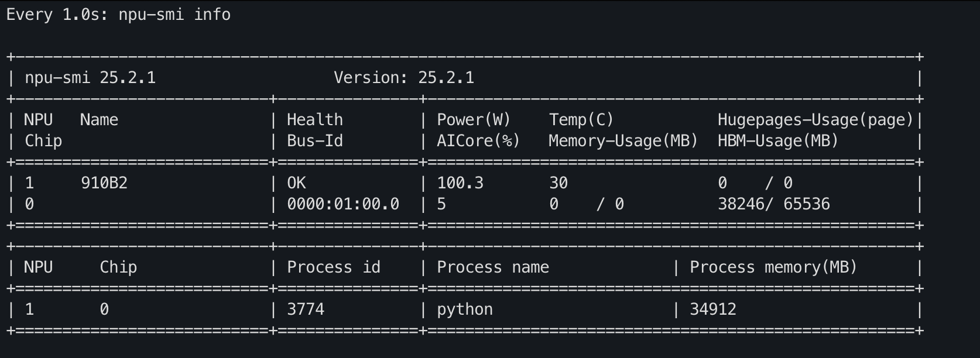Image resolution: width=980 pixels, height=358 pixels.
Task: Click the HBM usage '38246/ 65536'
Action: [x=774, y=204]
